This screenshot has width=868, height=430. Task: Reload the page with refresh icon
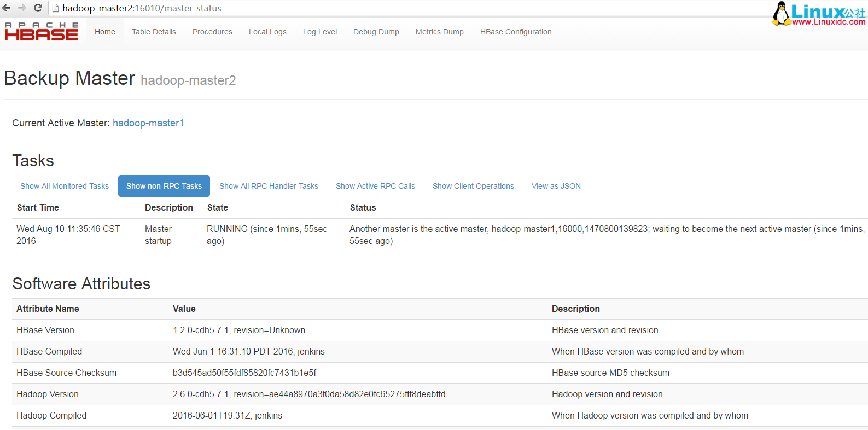tap(38, 8)
